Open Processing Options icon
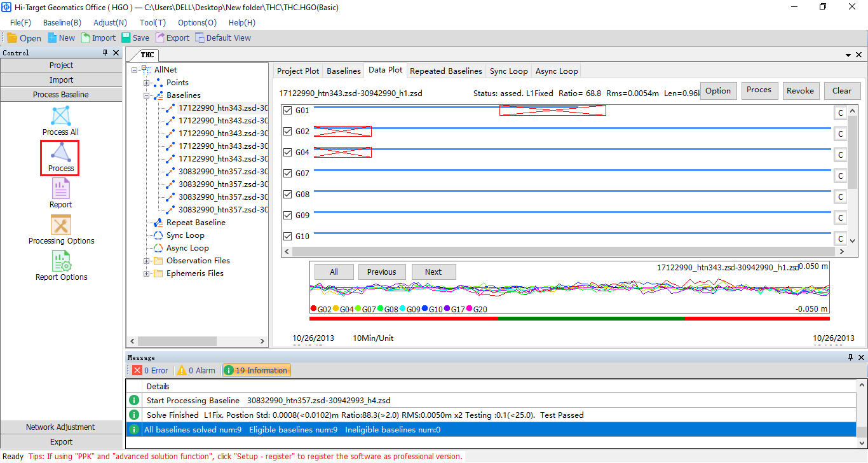868x463 pixels. coord(60,225)
